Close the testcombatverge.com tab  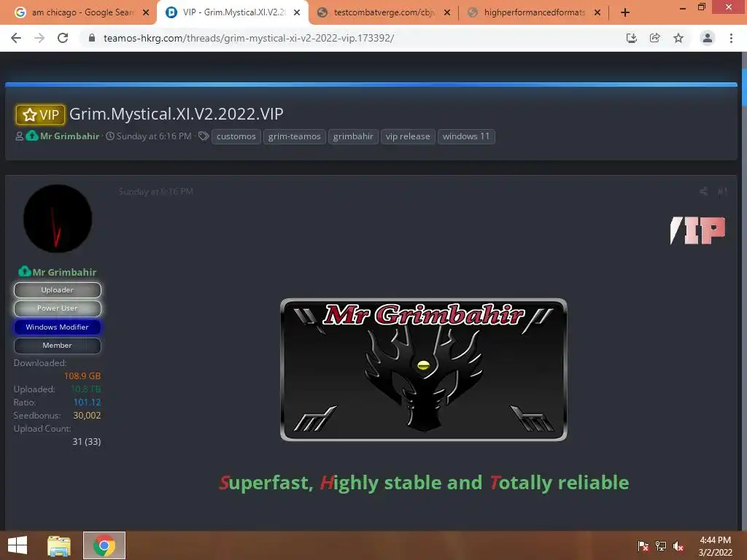(x=447, y=13)
